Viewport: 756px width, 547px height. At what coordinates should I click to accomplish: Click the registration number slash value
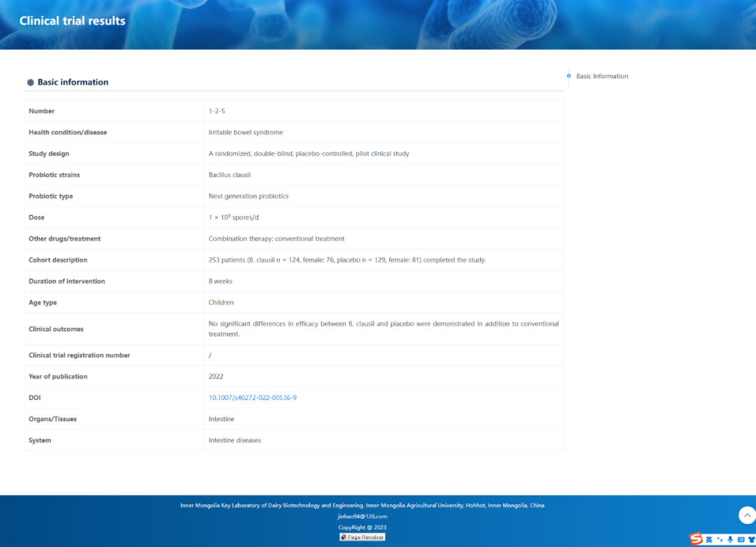(210, 355)
